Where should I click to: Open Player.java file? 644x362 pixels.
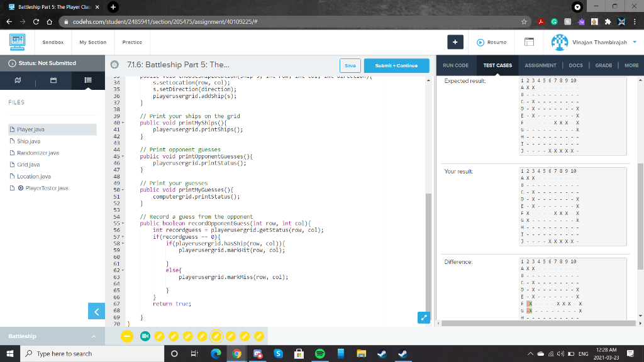(53, 129)
